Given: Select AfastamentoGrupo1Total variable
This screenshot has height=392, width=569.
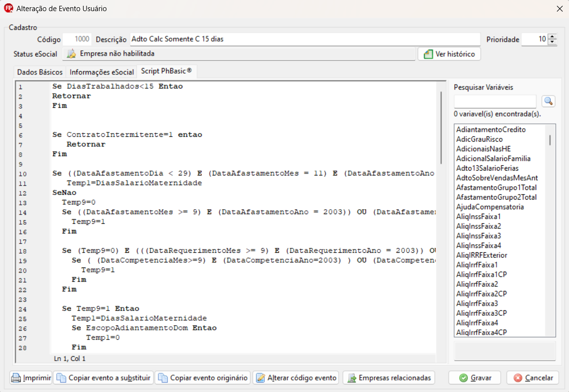Looking at the screenshot, I should [496, 188].
